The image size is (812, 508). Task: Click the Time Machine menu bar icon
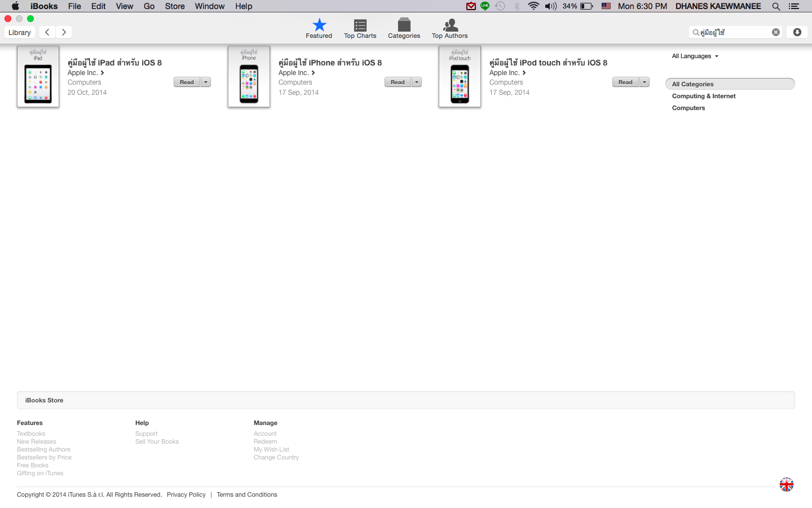tap(500, 6)
